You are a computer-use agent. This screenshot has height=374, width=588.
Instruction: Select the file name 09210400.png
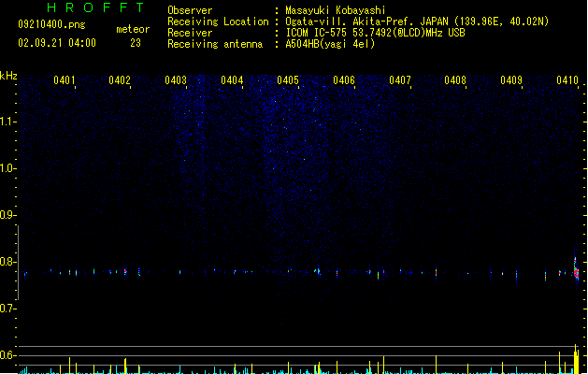click(51, 24)
